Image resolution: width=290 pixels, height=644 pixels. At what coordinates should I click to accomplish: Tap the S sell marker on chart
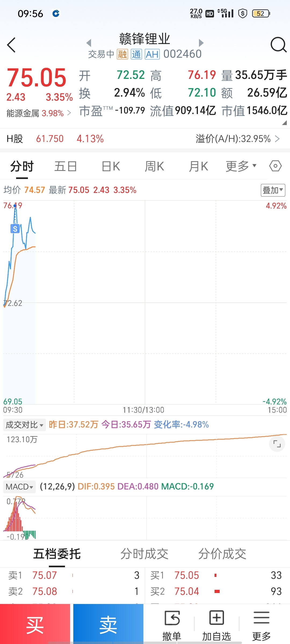click(15, 229)
